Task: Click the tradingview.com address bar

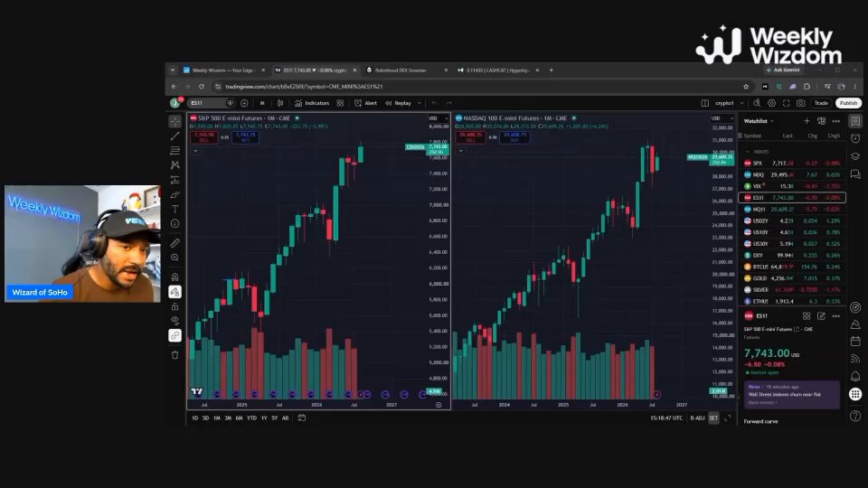Action: click(476, 87)
